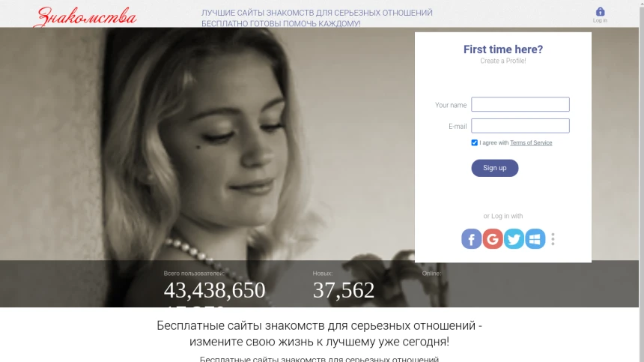Image resolution: width=644 pixels, height=362 pixels.
Task: Log in with the Google icon
Action: tap(493, 239)
